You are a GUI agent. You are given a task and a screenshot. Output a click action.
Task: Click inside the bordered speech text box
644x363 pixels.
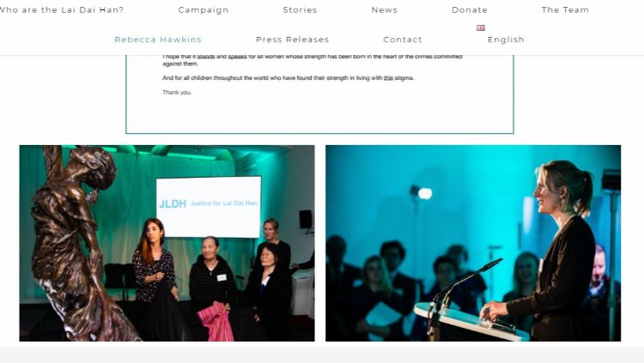pyautogui.click(x=319, y=94)
